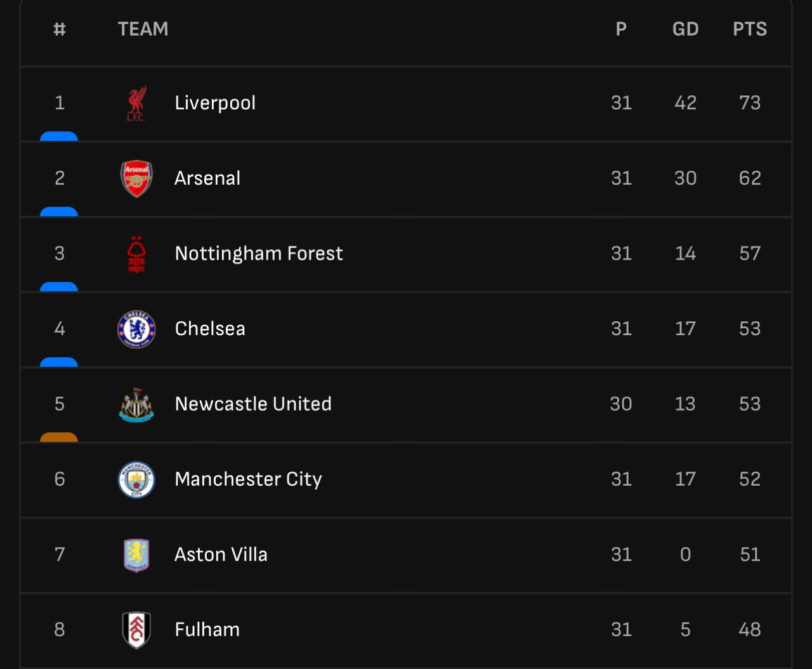Click the Nottingham Forest tree crest

click(x=136, y=254)
